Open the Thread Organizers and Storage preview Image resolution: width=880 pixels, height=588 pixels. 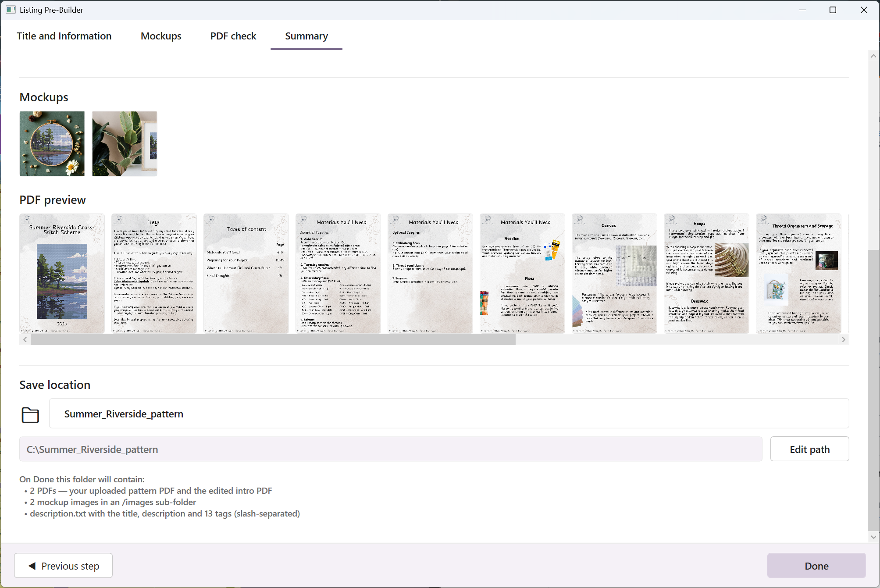pyautogui.click(x=799, y=273)
